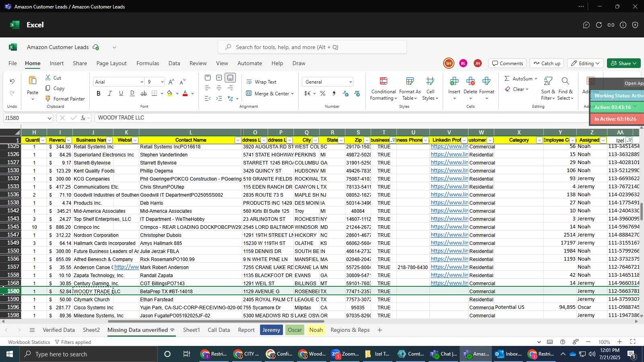Expand the Merge & Center options
This screenshot has width=644, height=362.
point(292,94)
